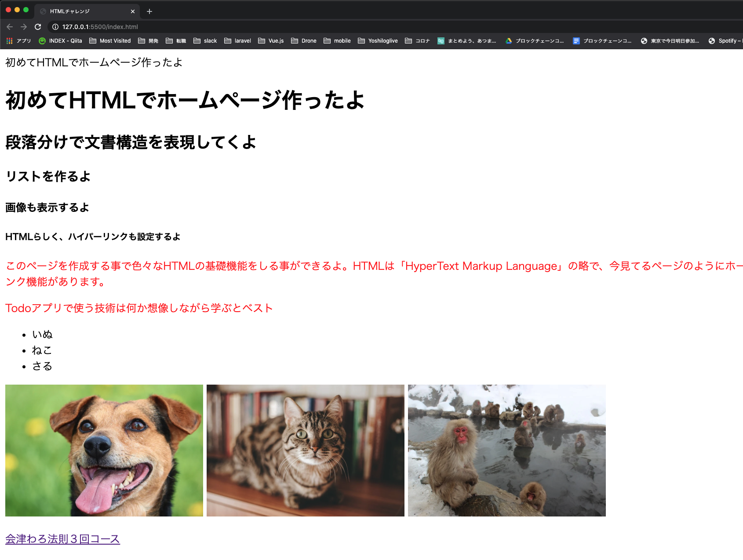Reload the page
The image size is (743, 560).
39,26
